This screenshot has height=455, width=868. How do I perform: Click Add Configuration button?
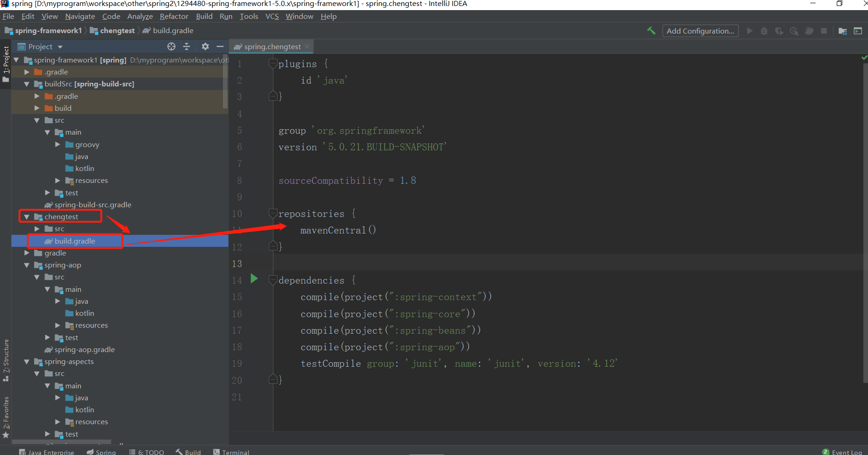click(x=700, y=31)
